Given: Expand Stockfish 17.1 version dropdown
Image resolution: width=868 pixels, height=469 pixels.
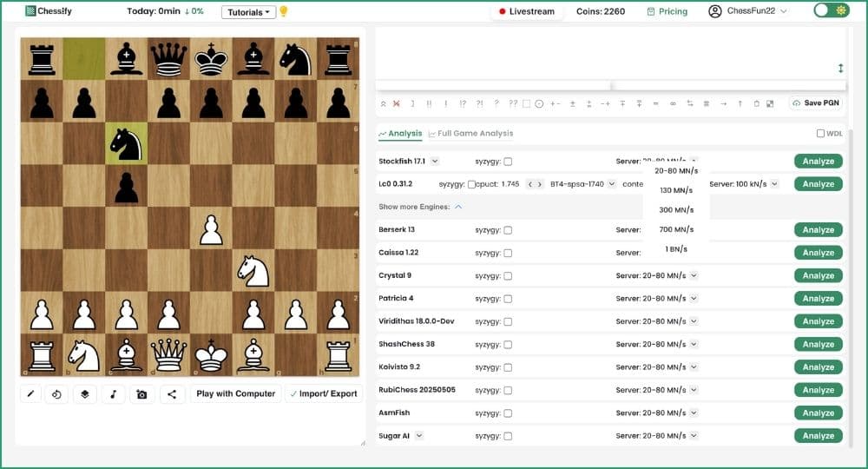Looking at the screenshot, I should [435, 162].
